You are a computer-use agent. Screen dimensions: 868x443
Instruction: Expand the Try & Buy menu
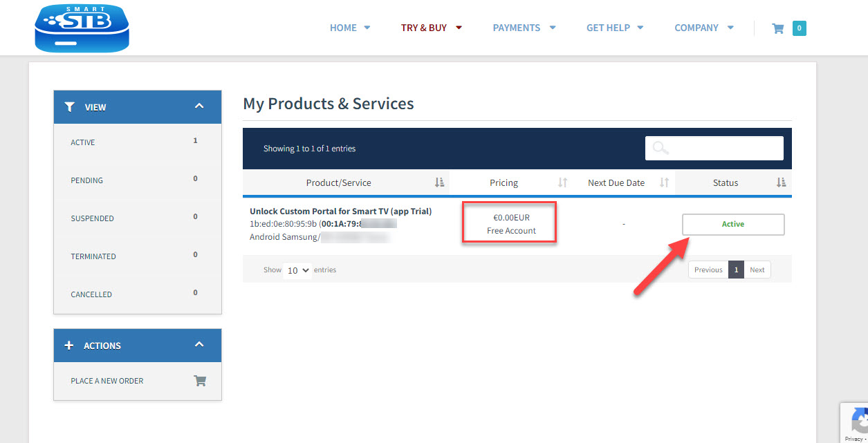[x=431, y=28]
